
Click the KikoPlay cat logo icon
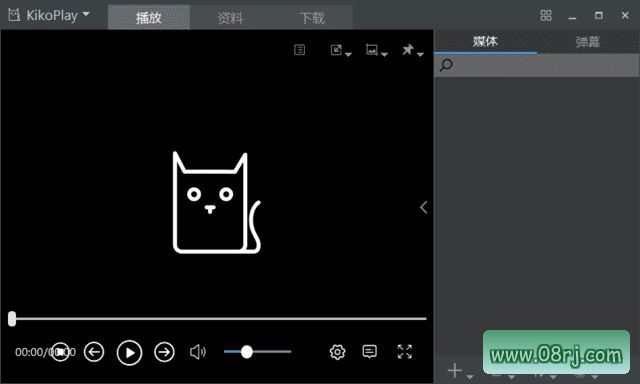click(x=14, y=15)
